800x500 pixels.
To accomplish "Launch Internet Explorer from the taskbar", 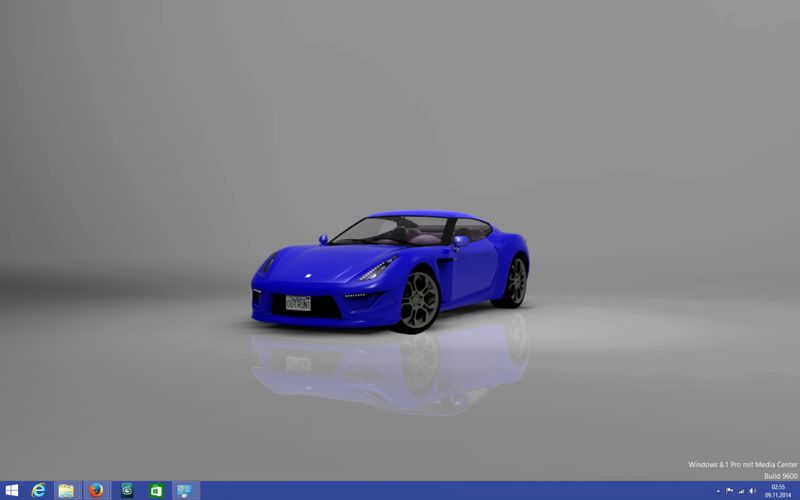I will coord(38,491).
